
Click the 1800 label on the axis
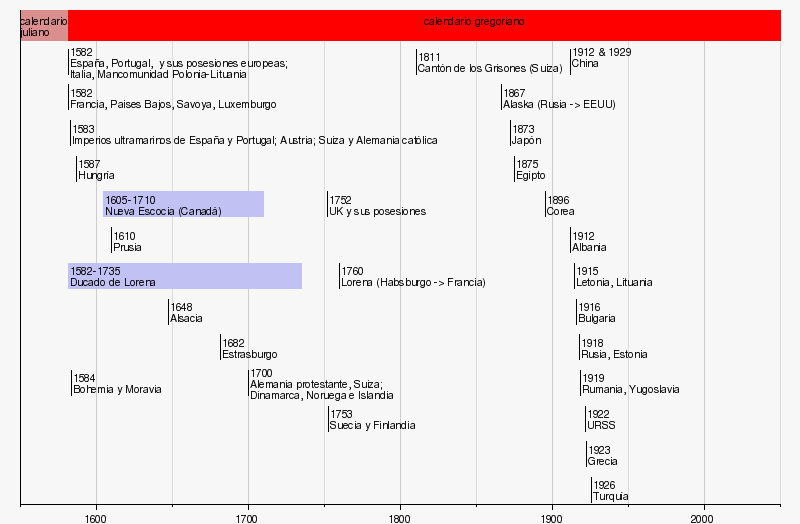click(400, 518)
